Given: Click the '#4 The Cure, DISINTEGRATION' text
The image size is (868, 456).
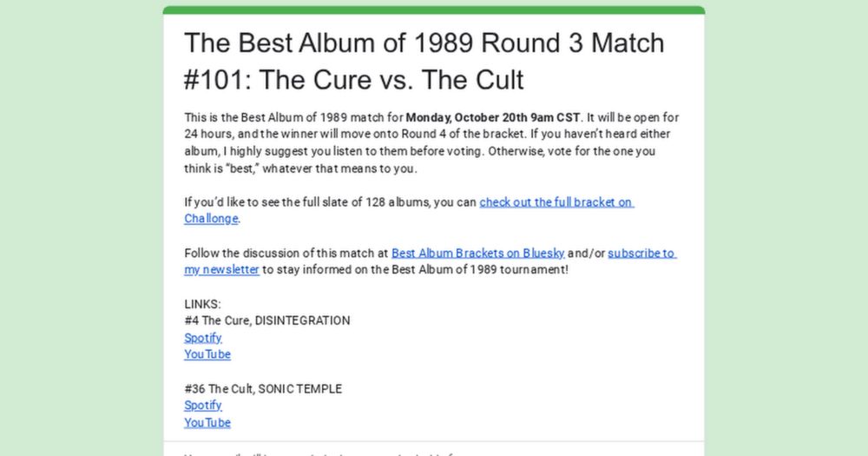Looking at the screenshot, I should click(267, 321).
